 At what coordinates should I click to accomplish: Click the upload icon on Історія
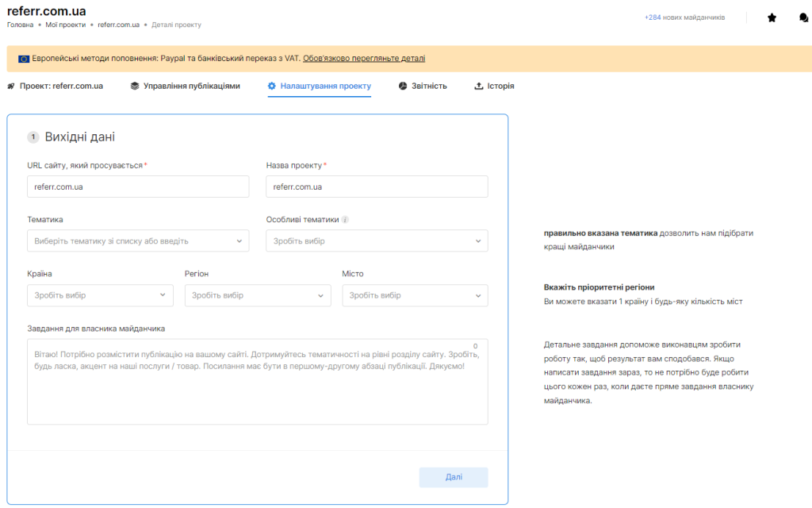tap(479, 86)
